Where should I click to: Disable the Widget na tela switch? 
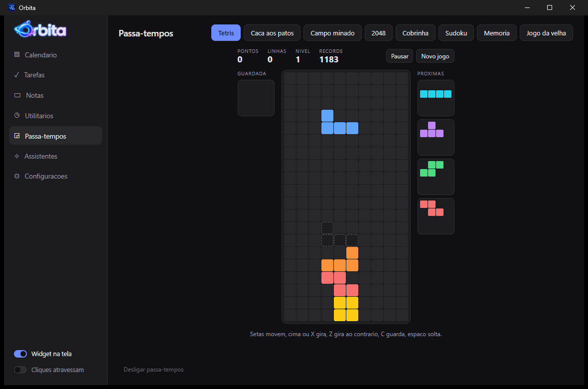pos(20,354)
